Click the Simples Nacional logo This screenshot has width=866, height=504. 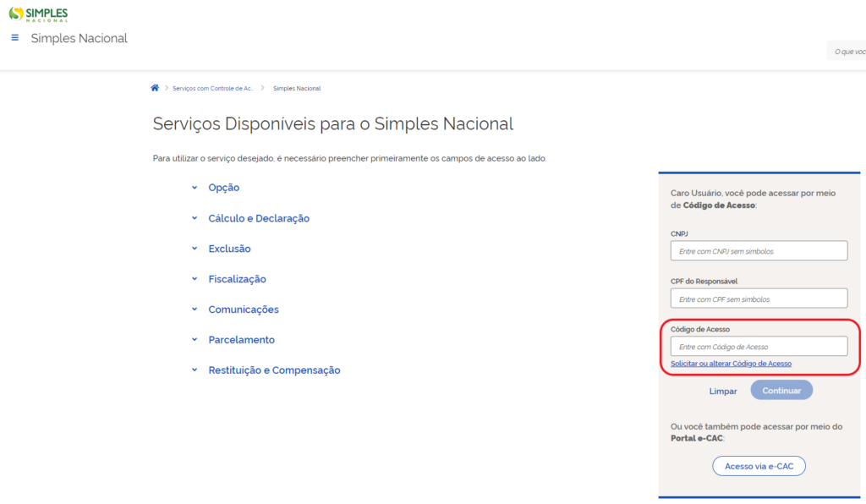tap(38, 14)
